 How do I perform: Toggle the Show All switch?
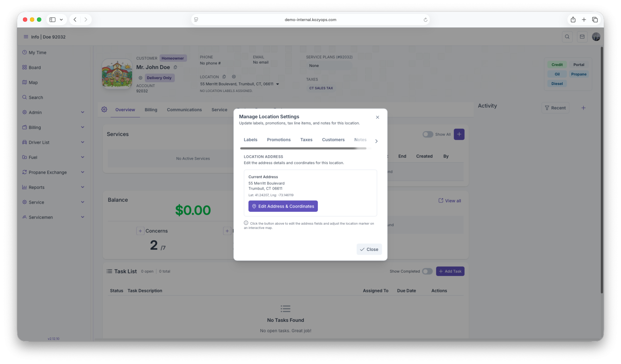click(428, 135)
